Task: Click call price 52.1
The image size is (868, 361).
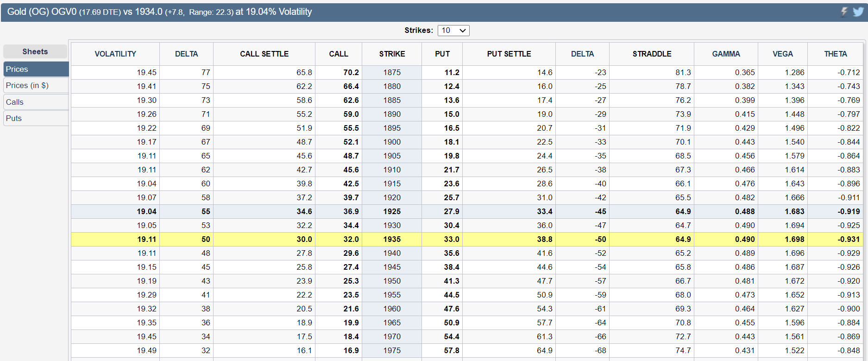Action: (351, 142)
